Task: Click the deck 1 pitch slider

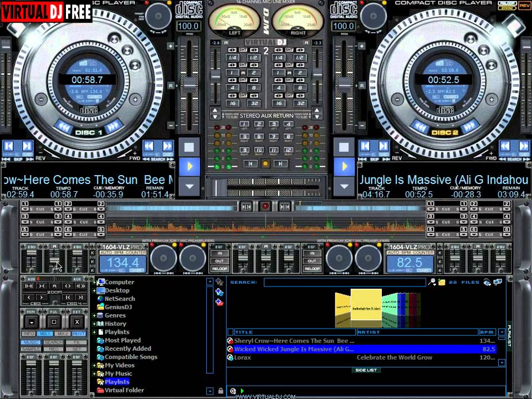Action: point(190,84)
